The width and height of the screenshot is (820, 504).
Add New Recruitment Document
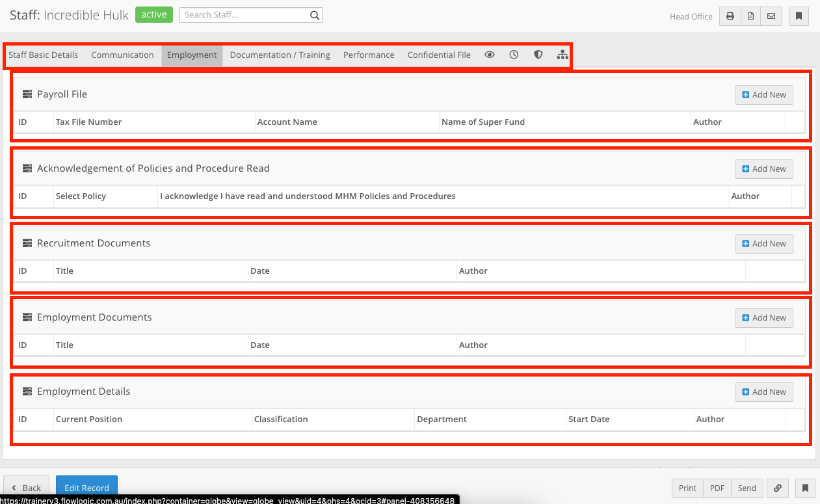click(764, 243)
